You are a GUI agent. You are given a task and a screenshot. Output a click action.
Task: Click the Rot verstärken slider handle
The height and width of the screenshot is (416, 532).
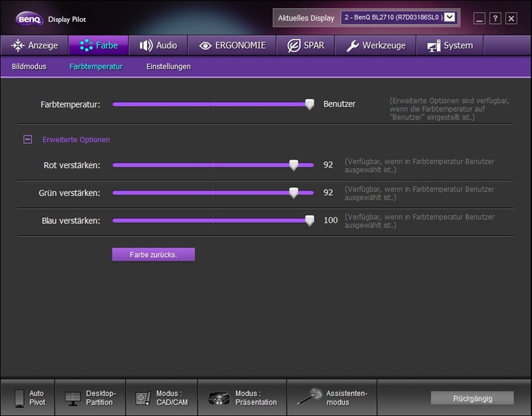pos(293,165)
